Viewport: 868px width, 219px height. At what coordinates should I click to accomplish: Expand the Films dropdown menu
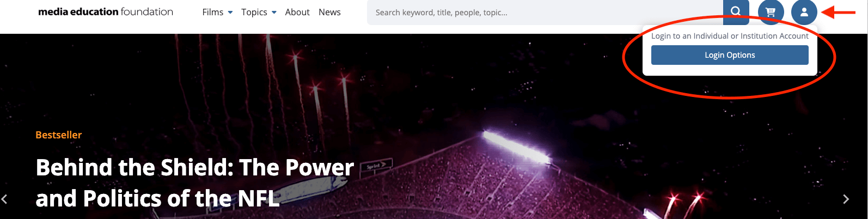pyautogui.click(x=217, y=12)
